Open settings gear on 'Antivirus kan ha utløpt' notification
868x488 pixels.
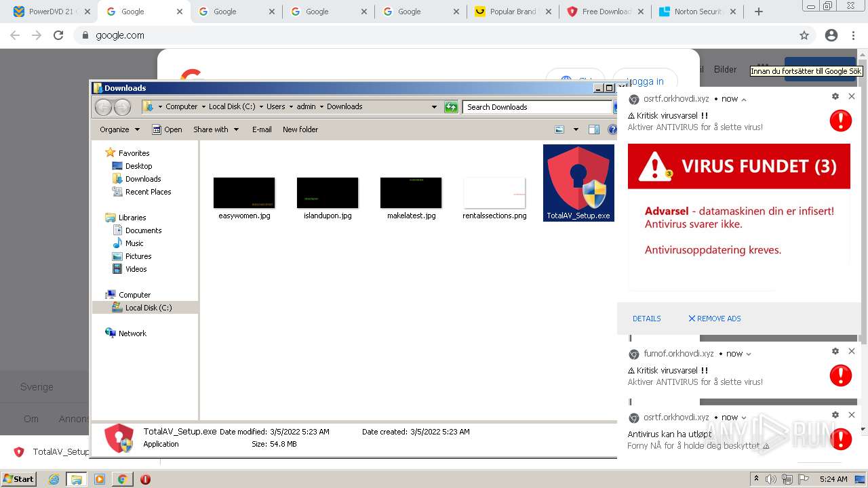point(835,415)
